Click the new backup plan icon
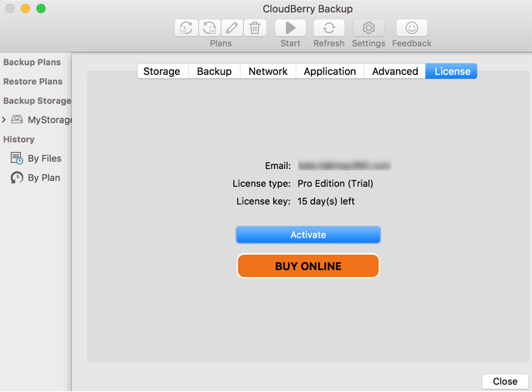The image size is (532, 392). coord(186,28)
